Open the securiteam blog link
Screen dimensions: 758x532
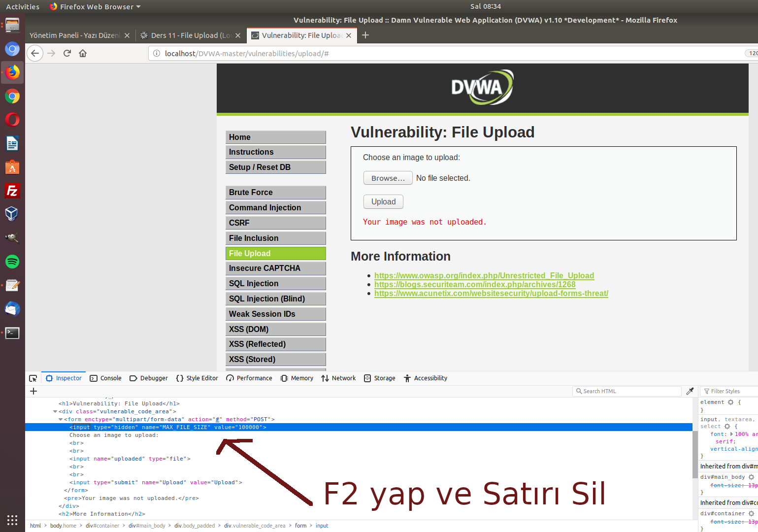coord(475,284)
